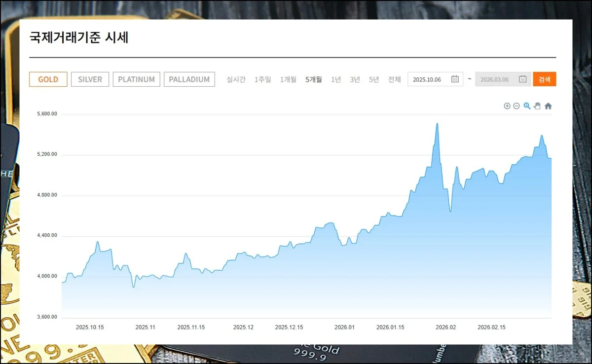Set chart range to 1년
The image size is (592, 364).
(x=336, y=79)
